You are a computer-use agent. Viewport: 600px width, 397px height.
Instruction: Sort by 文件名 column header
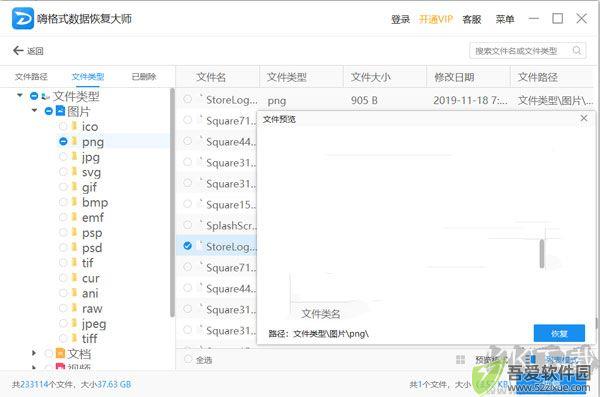(x=211, y=77)
